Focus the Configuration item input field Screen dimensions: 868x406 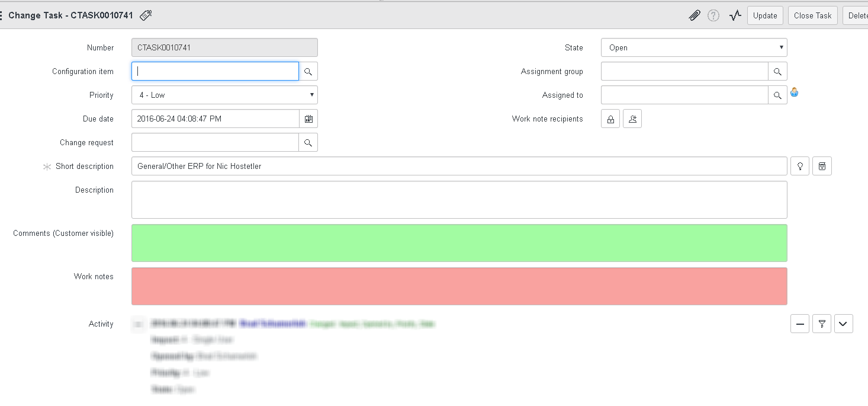click(215, 71)
